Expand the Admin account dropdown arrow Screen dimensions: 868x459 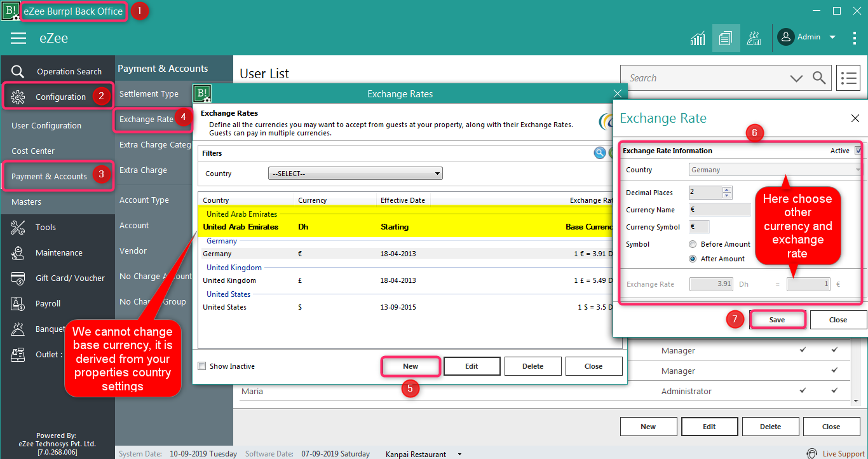(x=832, y=37)
